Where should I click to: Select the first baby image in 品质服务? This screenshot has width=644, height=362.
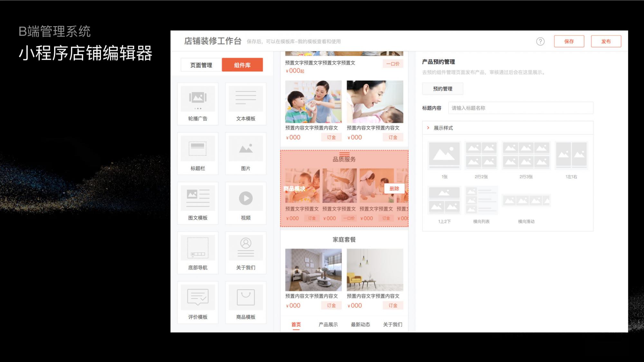point(302,186)
